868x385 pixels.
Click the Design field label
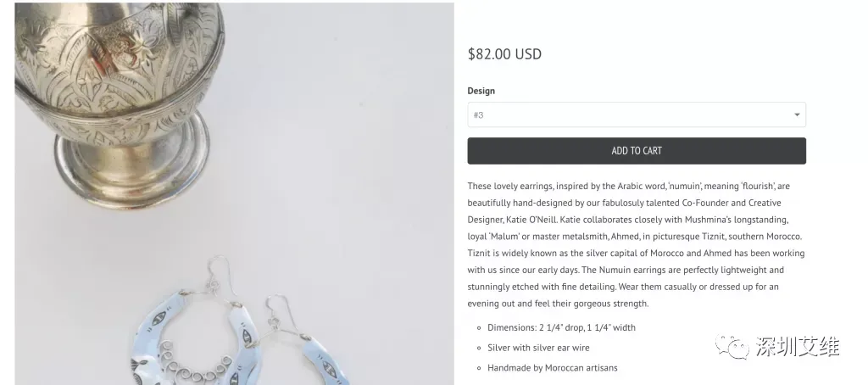click(481, 91)
